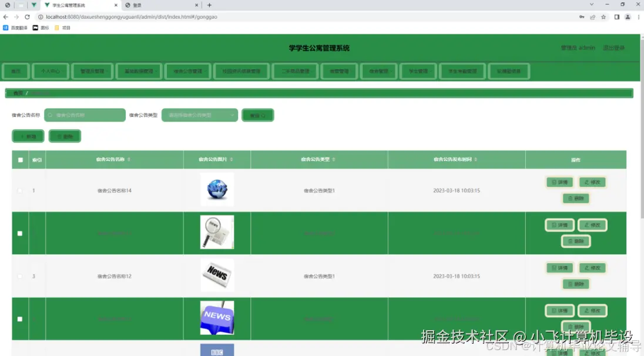Screen dimensions: 644x356
Task: Open Chrome tab search chevron
Action: click(592, 5)
